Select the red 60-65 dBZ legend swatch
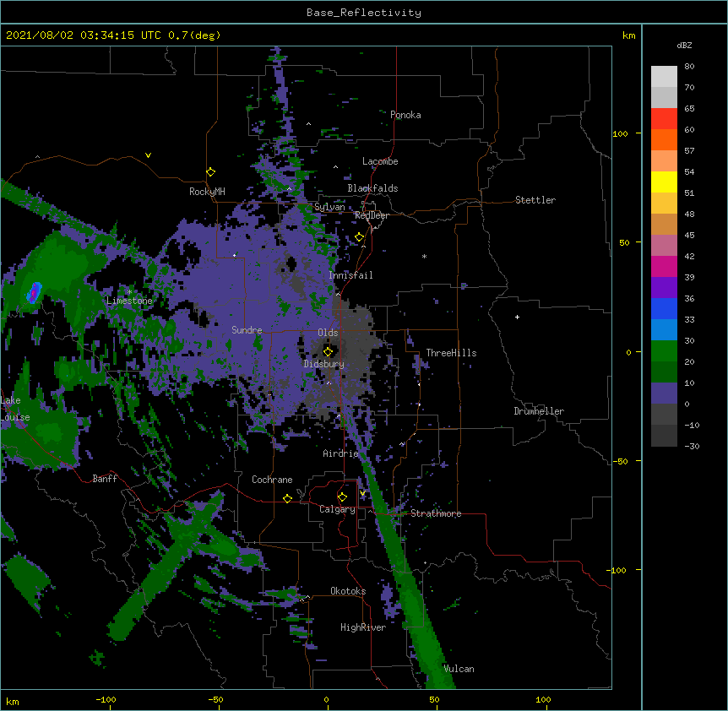This screenshot has width=728, height=711. [664, 119]
